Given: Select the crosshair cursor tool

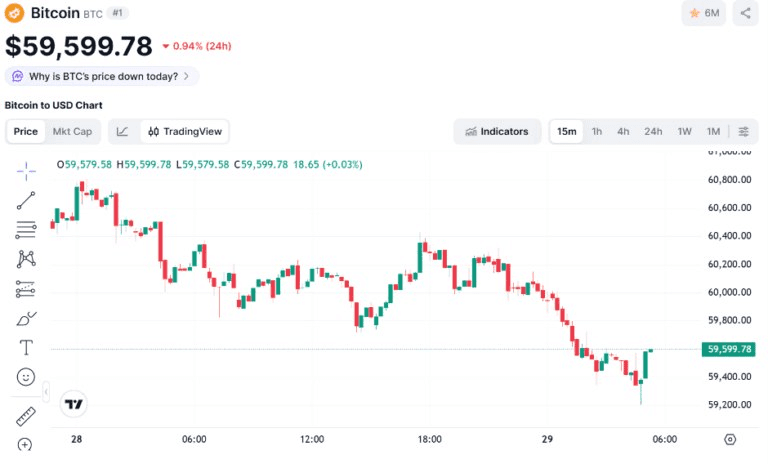Looking at the screenshot, I should tap(26, 171).
